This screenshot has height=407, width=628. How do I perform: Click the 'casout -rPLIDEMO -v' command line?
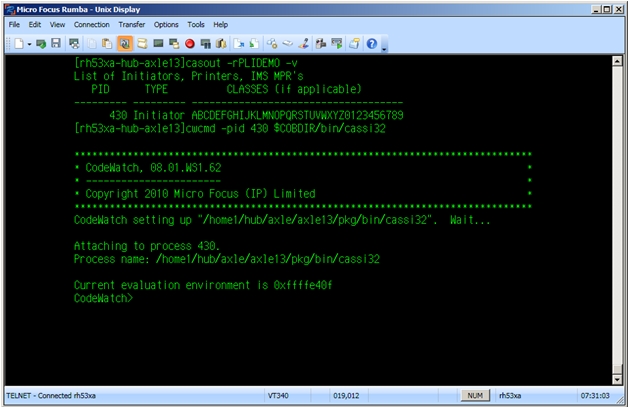(x=186, y=63)
